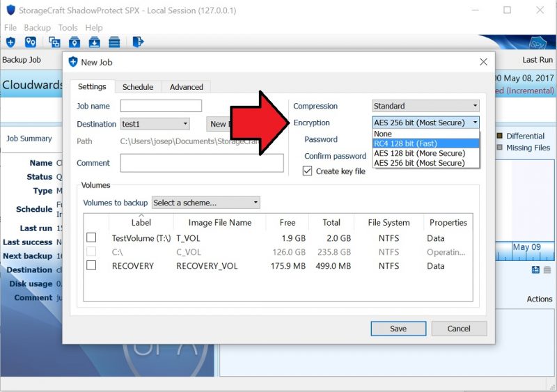557x392 pixels.
Task: Click the Differential legend color square
Action: click(x=499, y=136)
